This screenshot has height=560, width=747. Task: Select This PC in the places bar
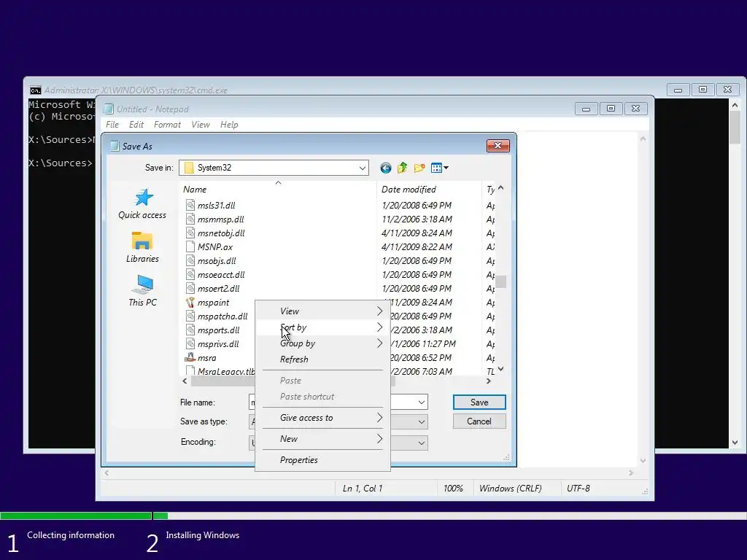[x=142, y=291]
